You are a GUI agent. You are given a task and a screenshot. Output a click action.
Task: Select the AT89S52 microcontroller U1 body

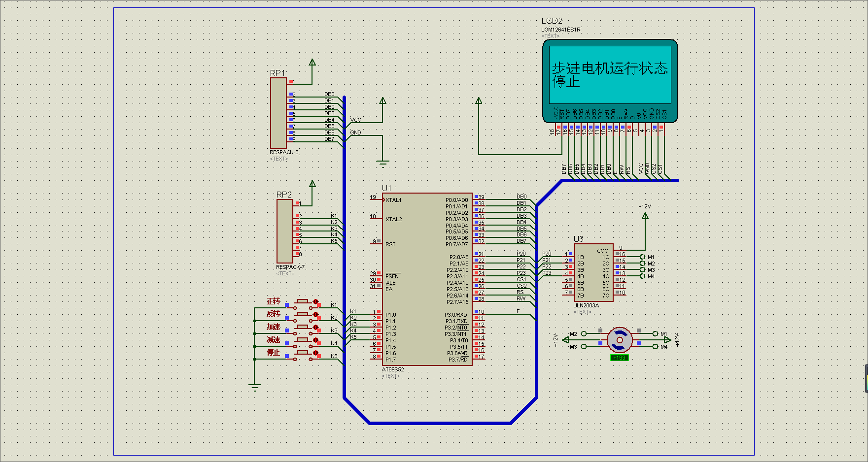tap(427, 279)
